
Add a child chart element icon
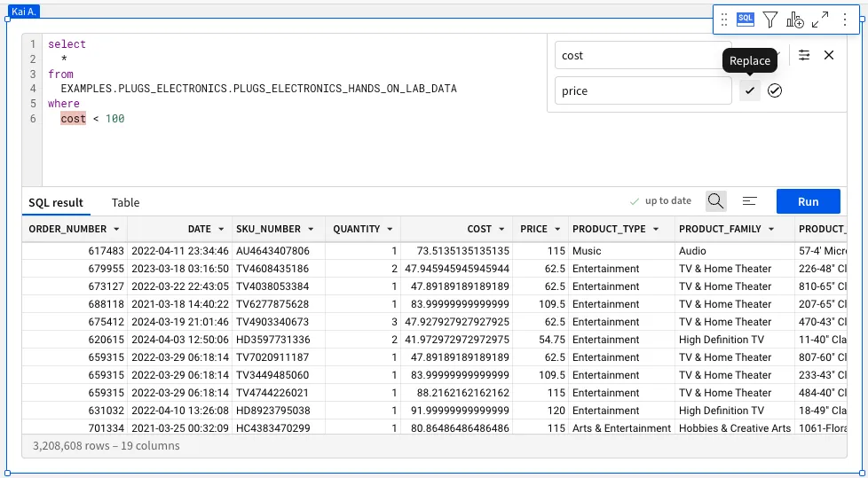click(795, 20)
